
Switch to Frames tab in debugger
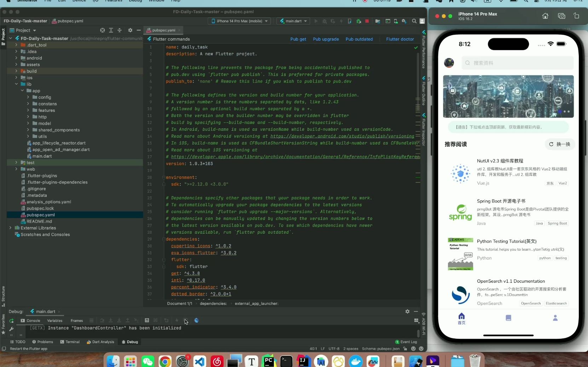pyautogui.click(x=76, y=321)
